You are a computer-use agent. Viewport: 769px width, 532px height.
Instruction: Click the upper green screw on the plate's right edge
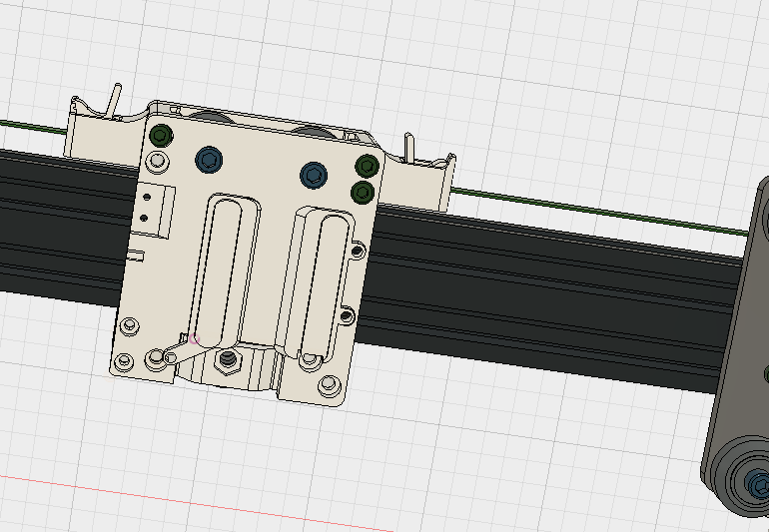click(x=367, y=166)
